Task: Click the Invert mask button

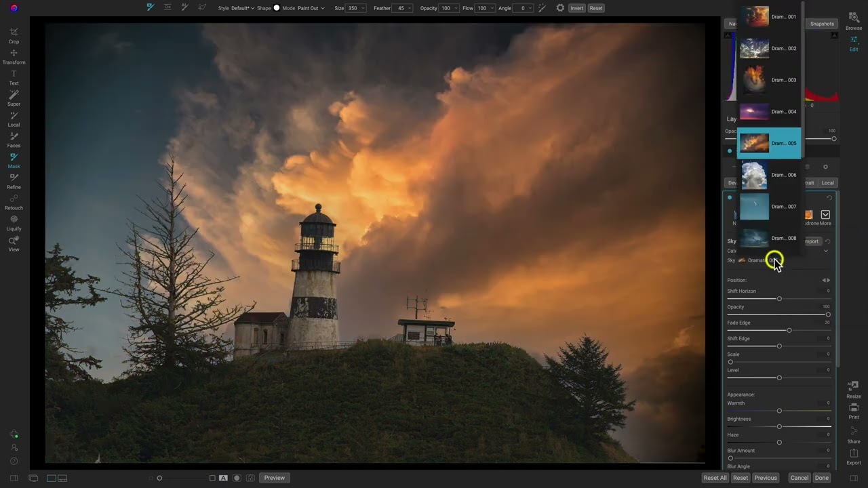Action: [x=576, y=8]
